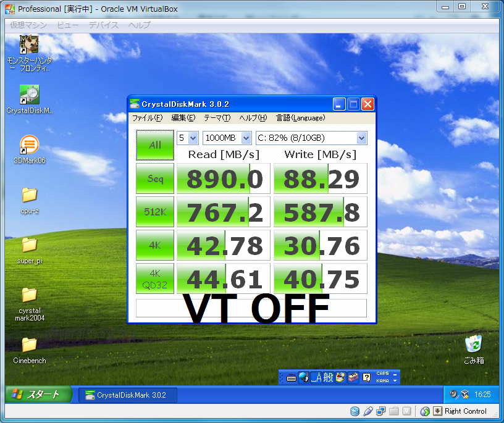The height and width of the screenshot is (423, 504).
Task: Click the 4K QD32 write result 40.75
Action: pyautogui.click(x=321, y=279)
